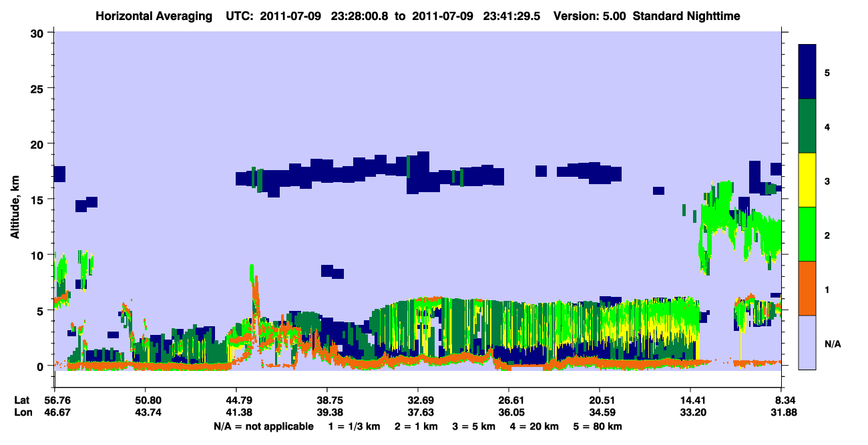Click the dark green level 4 color swatch
This screenshot has width=868, height=445.
tap(807, 125)
